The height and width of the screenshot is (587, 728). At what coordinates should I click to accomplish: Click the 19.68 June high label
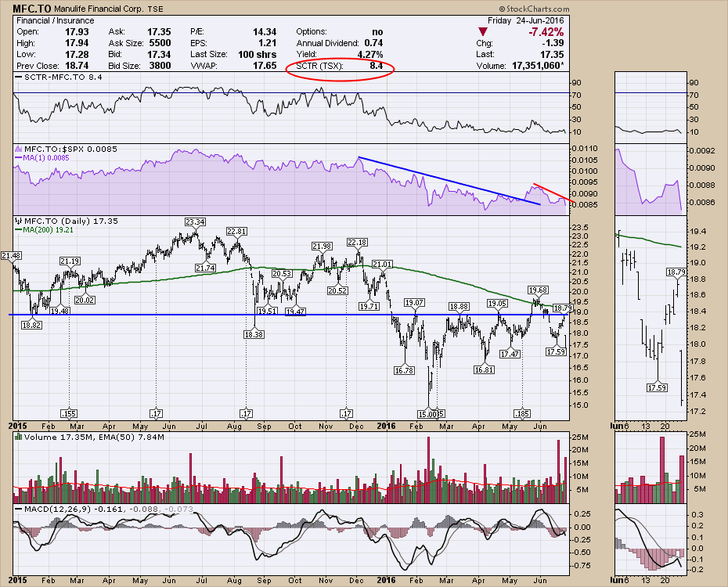click(538, 290)
